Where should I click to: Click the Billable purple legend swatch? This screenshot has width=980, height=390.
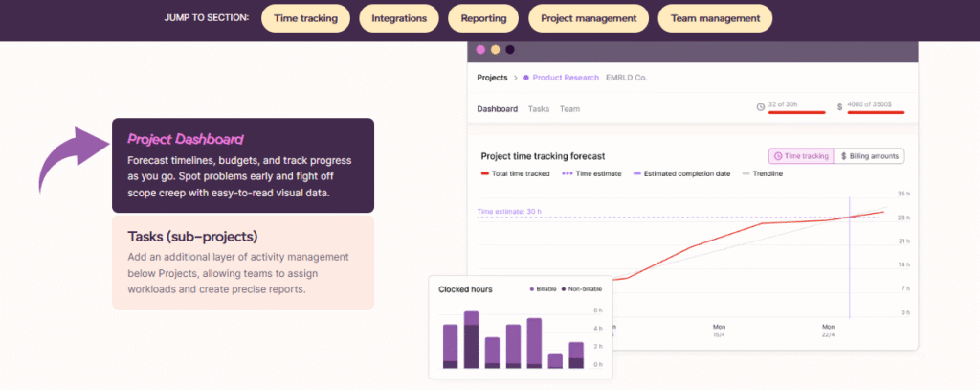click(x=532, y=289)
